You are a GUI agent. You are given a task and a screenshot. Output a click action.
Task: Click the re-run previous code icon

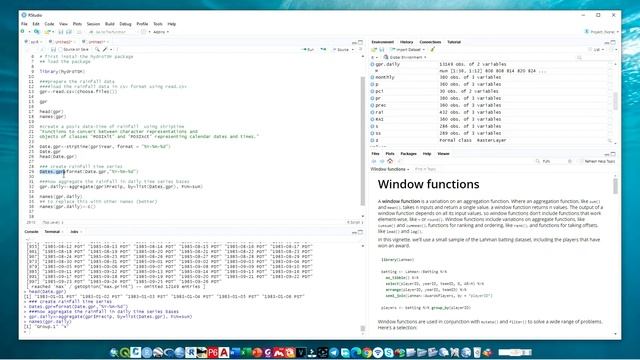(x=323, y=49)
